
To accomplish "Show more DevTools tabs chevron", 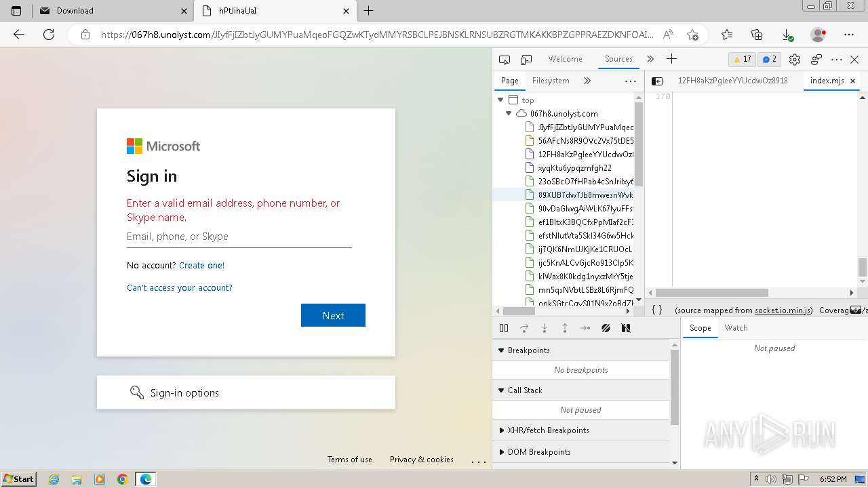I will coord(650,59).
